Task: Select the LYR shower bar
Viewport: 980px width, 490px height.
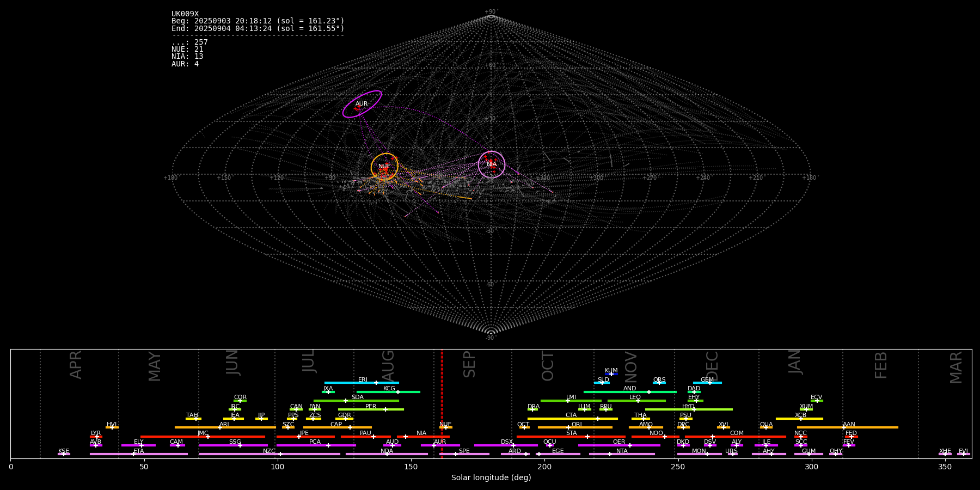Action: pos(96,437)
